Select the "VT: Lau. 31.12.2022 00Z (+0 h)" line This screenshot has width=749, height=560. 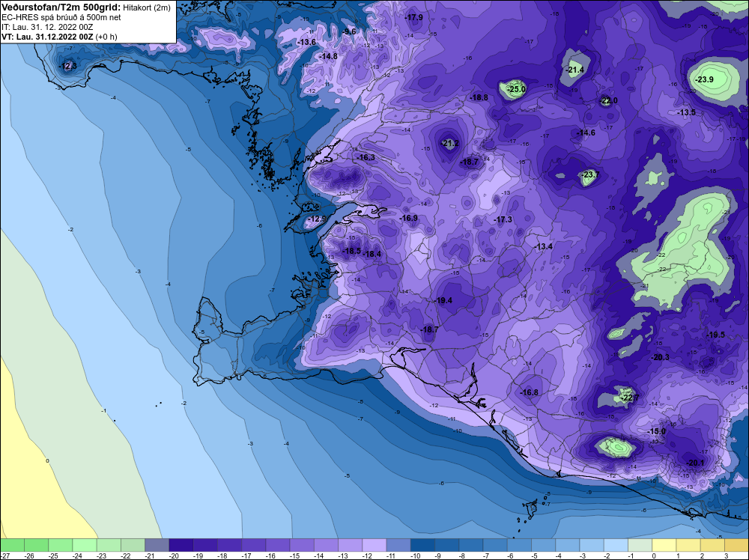click(x=59, y=37)
